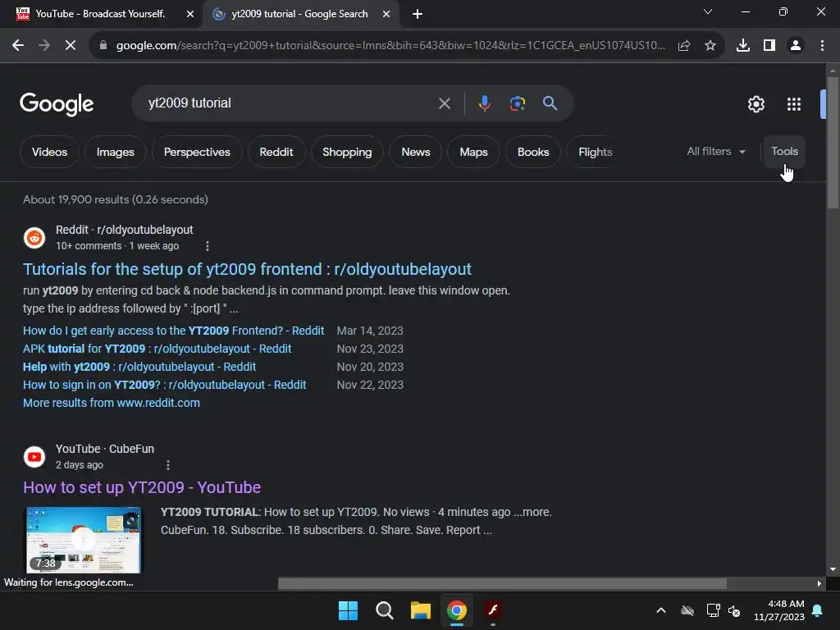The width and height of the screenshot is (840, 630).
Task: Filter results by Perspectives
Action: point(197,152)
